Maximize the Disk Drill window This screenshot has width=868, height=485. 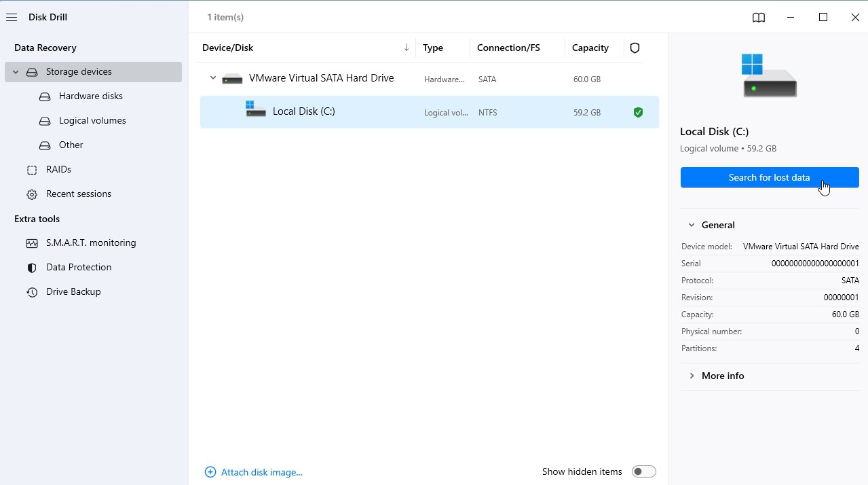click(823, 17)
